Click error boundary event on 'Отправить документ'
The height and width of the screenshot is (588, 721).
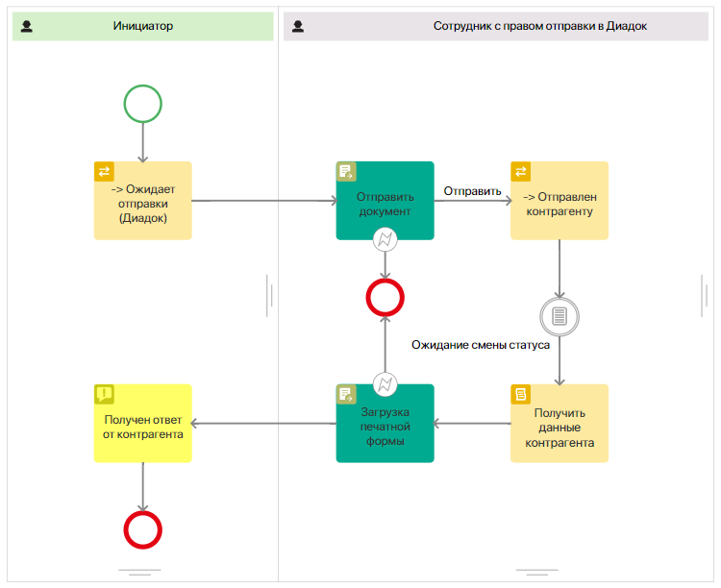(385, 239)
